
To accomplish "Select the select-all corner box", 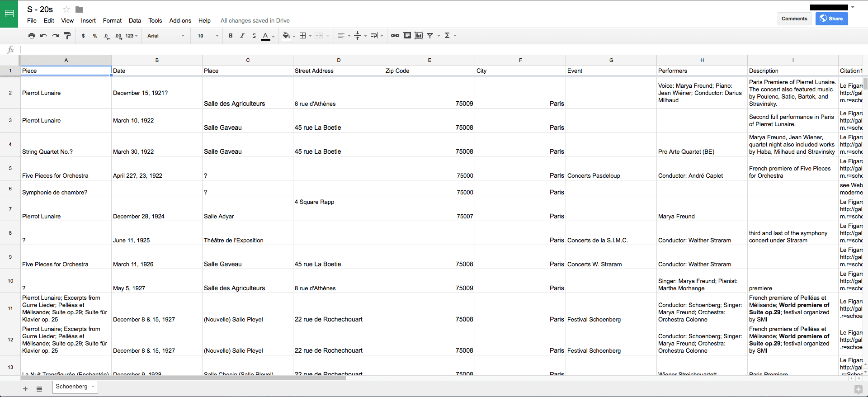I will click(10, 60).
